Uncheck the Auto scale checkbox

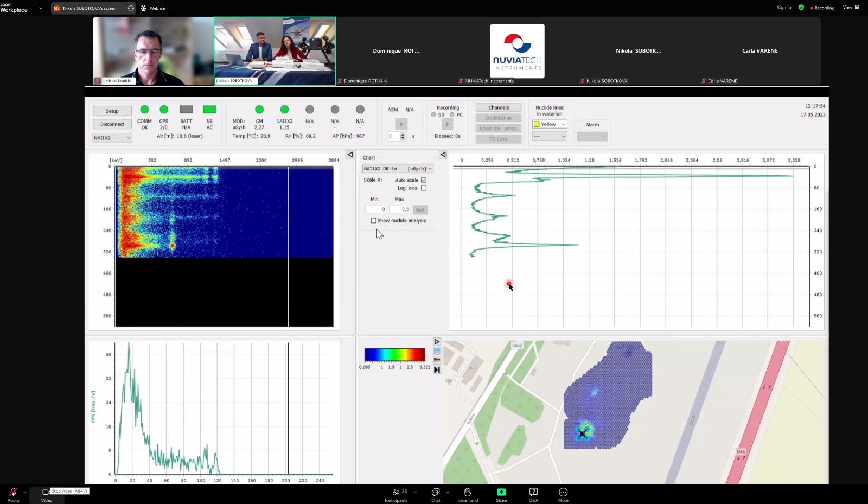click(x=424, y=180)
